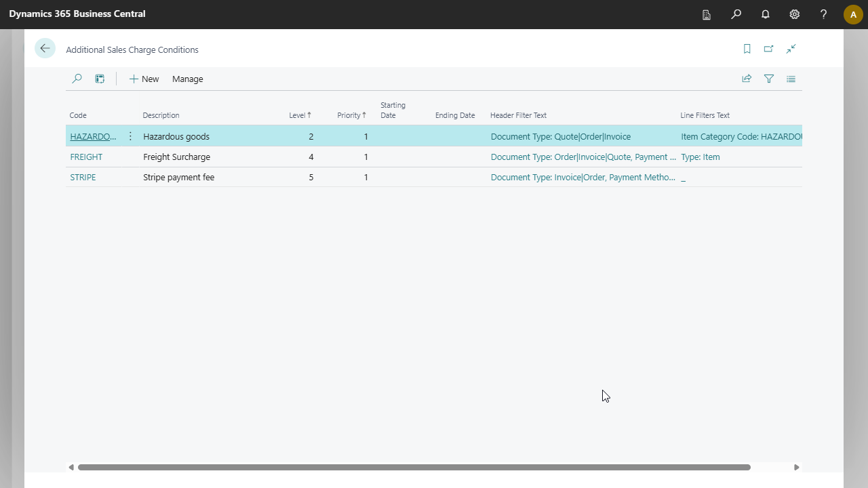Open the HAZARDO... code link
Viewport: 868px width, 488px height.
click(93, 136)
